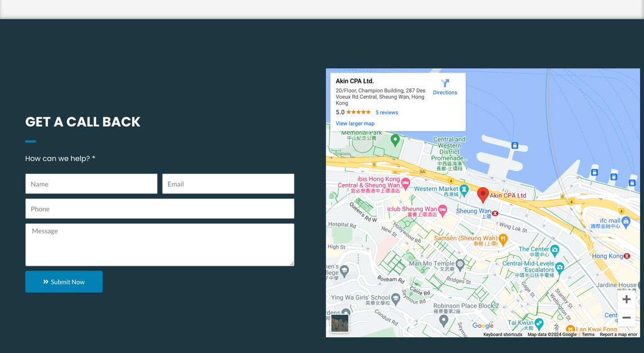This screenshot has height=353, width=644.
Task: Click the Directions arrow icon
Action: point(445,83)
